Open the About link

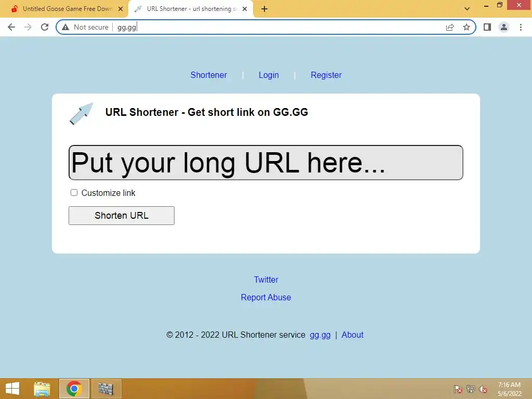click(x=352, y=335)
